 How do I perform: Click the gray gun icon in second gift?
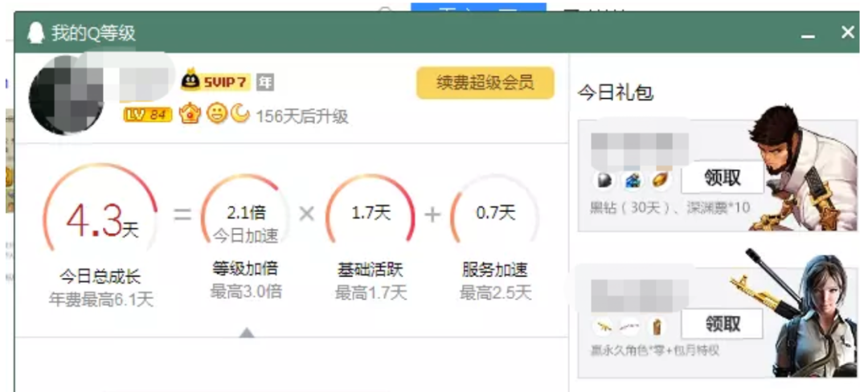tap(630, 327)
